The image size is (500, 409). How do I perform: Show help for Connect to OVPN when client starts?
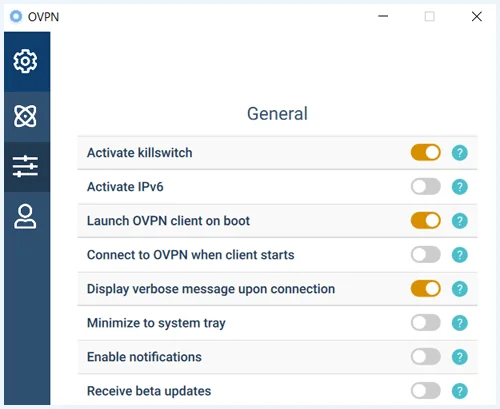[x=460, y=255]
